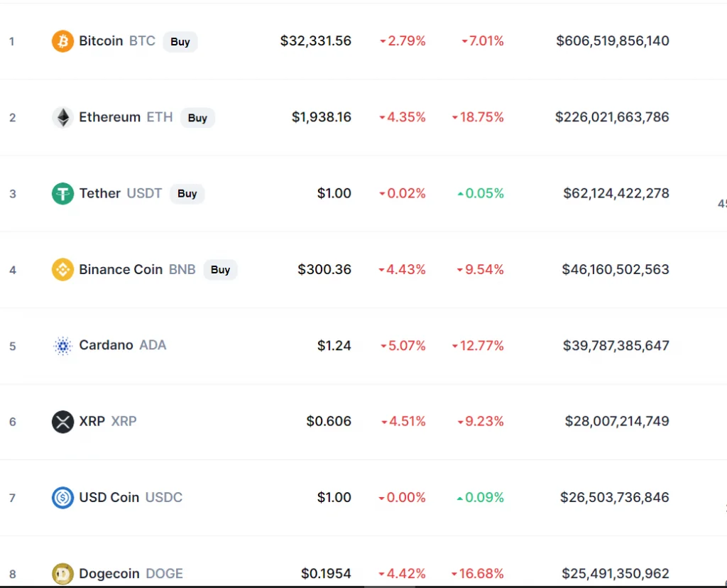Click the Cardano dotted logo icon
727x588 pixels.
coord(62,345)
